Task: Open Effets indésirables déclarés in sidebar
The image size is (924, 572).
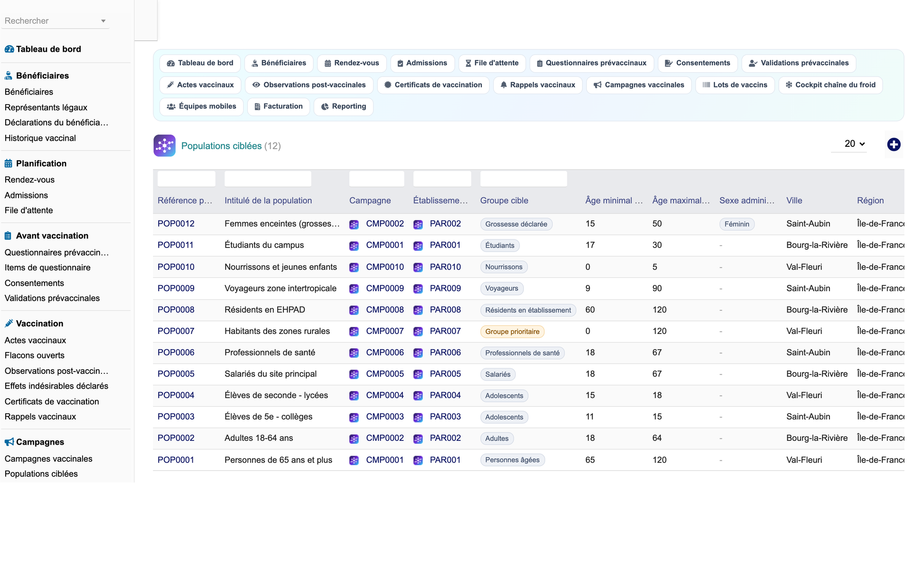Action: tap(57, 386)
